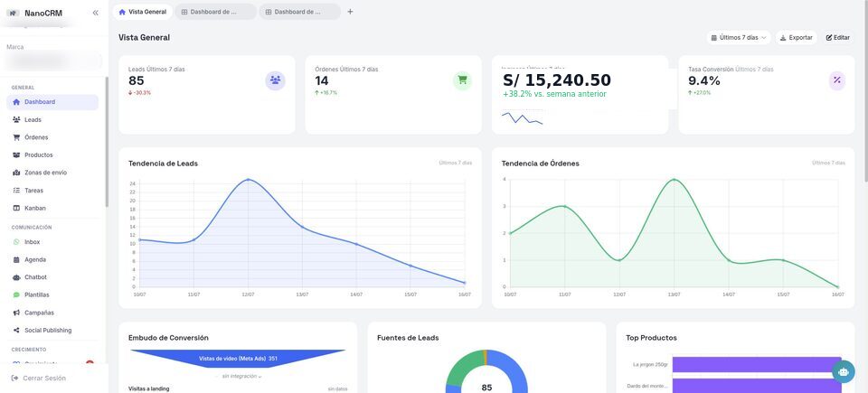Click the Órdenes cart icon in sidebar
Screen dimensions: 868x393
(16, 137)
